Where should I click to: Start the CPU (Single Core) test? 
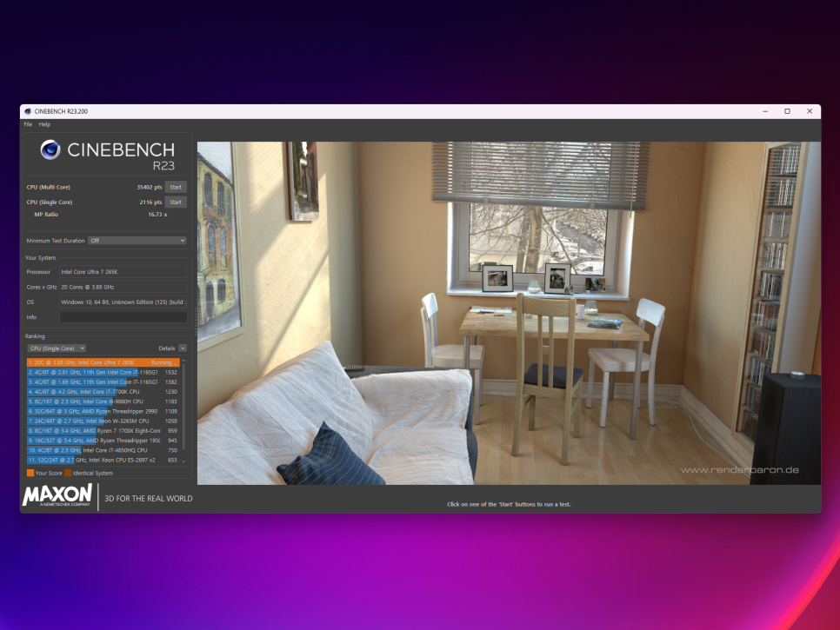176,202
